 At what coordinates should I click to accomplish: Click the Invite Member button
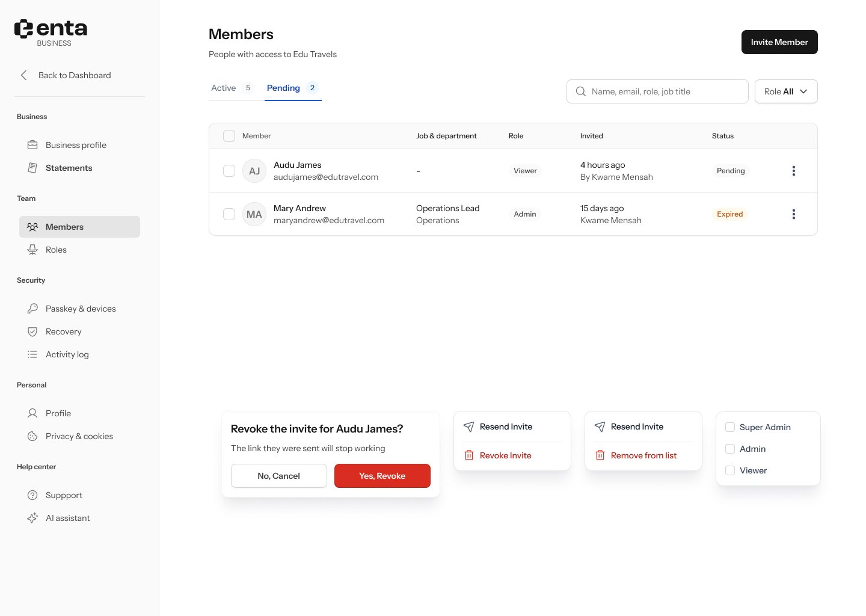(779, 42)
